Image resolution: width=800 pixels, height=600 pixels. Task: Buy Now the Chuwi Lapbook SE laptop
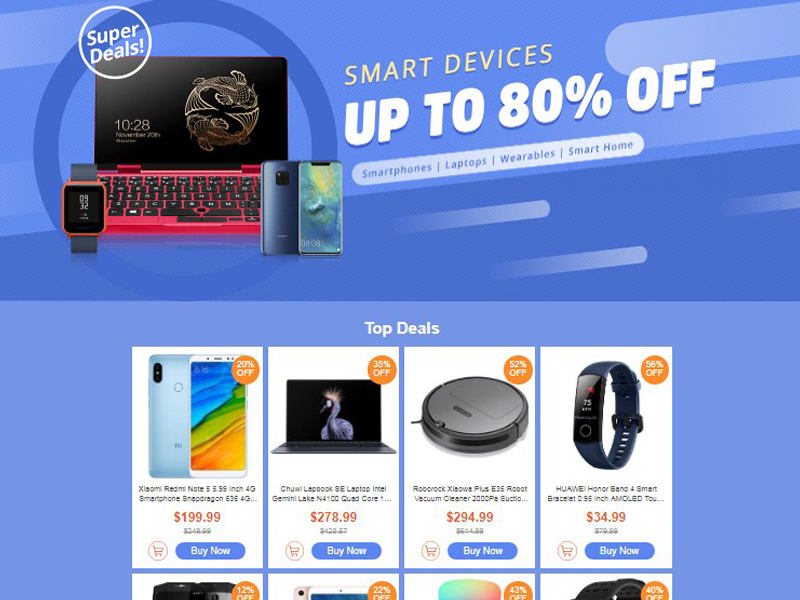(x=346, y=551)
